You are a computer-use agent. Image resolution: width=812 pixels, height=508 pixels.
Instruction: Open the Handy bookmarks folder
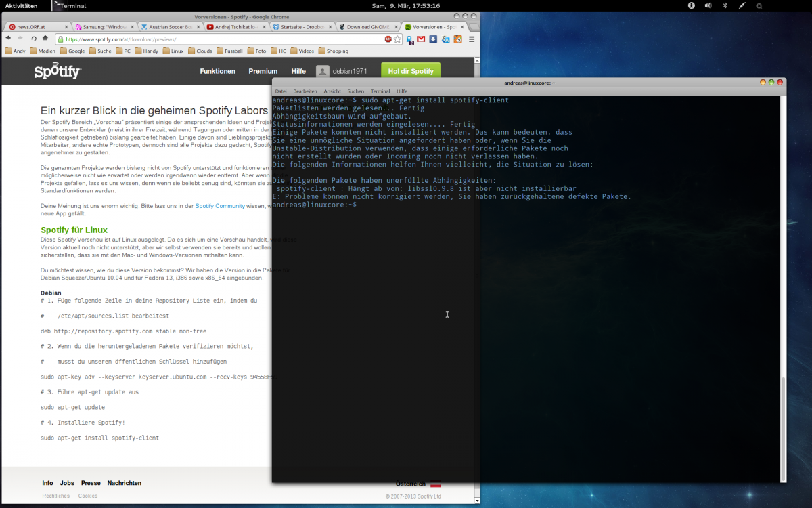point(146,51)
